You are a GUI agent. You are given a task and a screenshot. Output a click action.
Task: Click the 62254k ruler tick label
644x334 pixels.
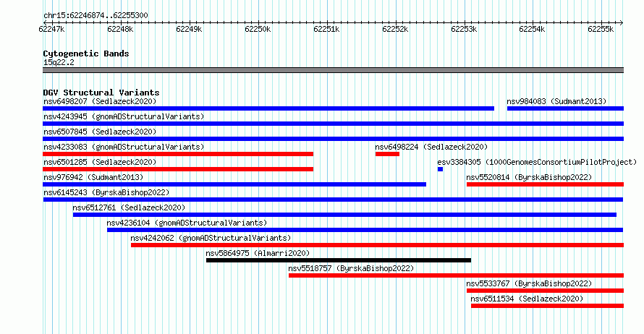click(533, 29)
